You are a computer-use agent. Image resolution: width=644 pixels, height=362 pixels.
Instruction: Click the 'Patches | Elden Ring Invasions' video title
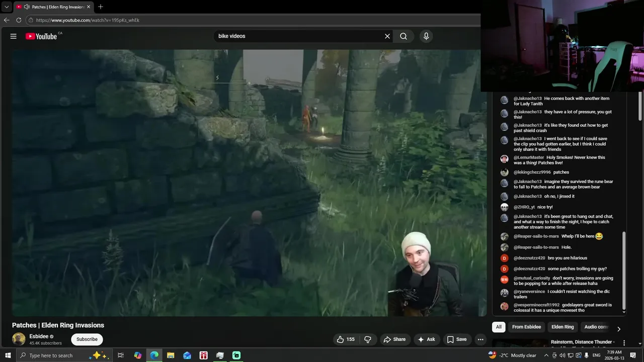coord(58,325)
